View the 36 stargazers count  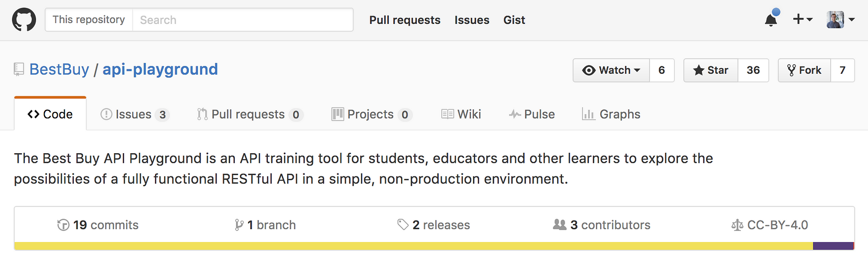tap(753, 70)
